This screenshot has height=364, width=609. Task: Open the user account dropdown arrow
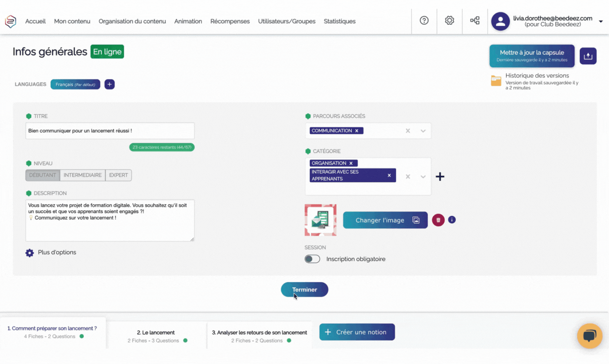[x=601, y=21]
